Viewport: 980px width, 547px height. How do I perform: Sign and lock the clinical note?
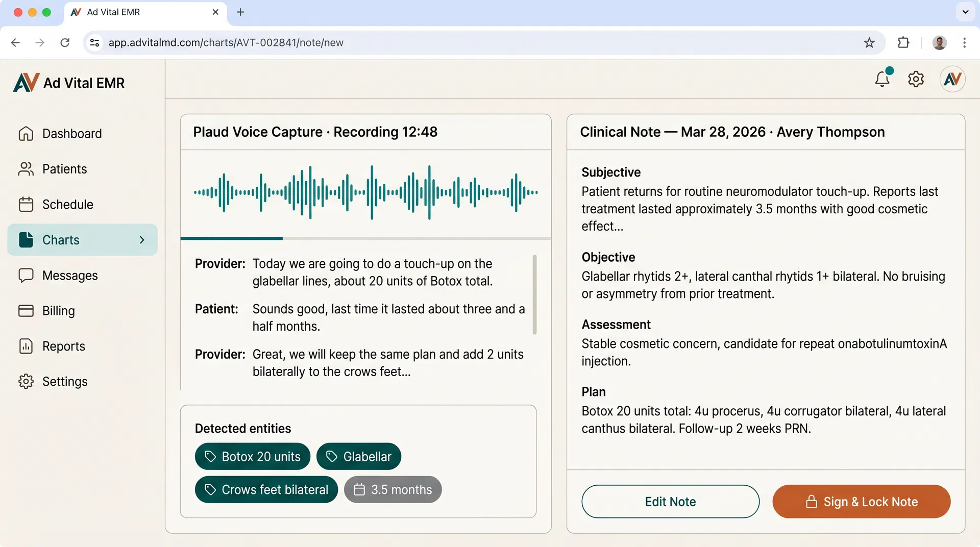pyautogui.click(x=861, y=502)
